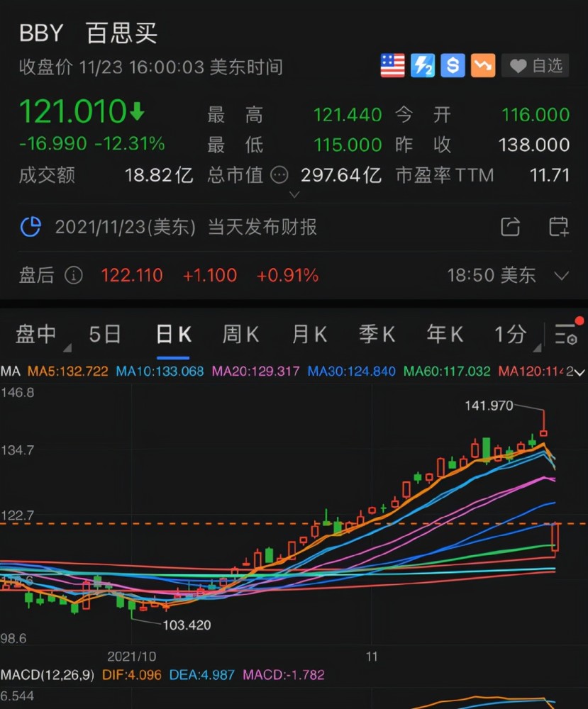Expand more quote details chevron
Viewport: 588px width, 709px height.
tap(294, 194)
